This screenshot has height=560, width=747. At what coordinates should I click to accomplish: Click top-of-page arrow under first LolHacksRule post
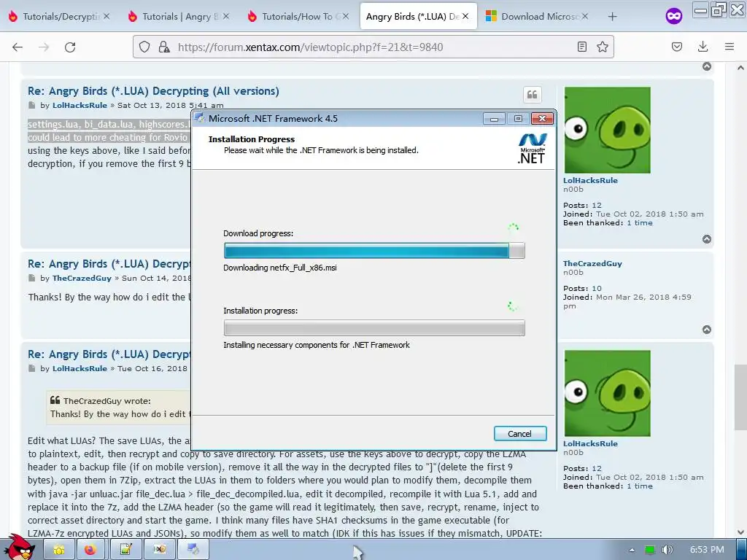[706, 239]
